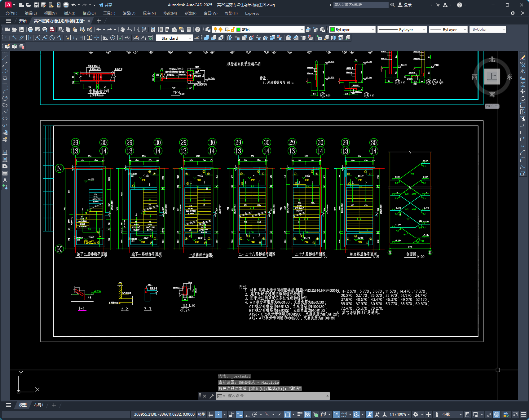The width and height of the screenshot is (529, 420).
Task: Open the QuickCalc calculator icon
Action: 189,29
